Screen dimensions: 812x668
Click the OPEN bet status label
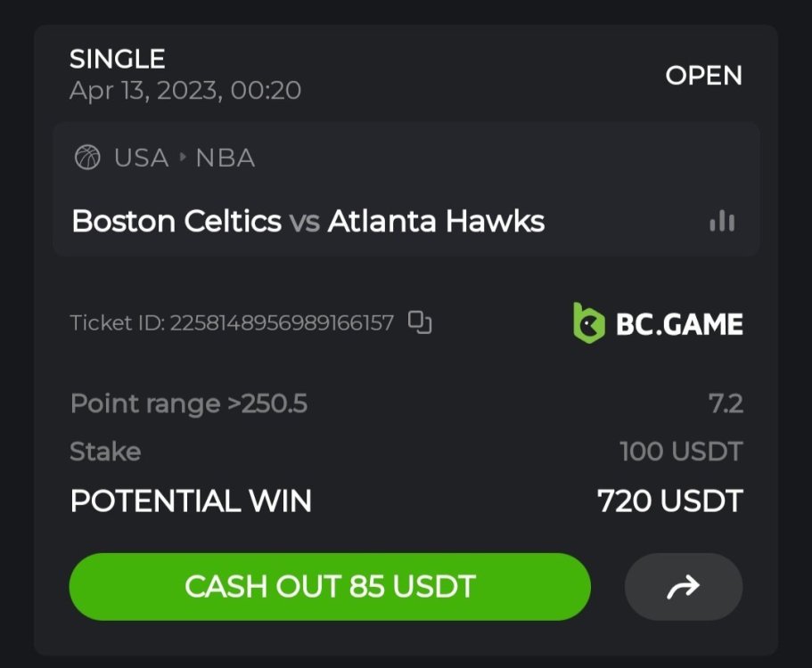[703, 76]
